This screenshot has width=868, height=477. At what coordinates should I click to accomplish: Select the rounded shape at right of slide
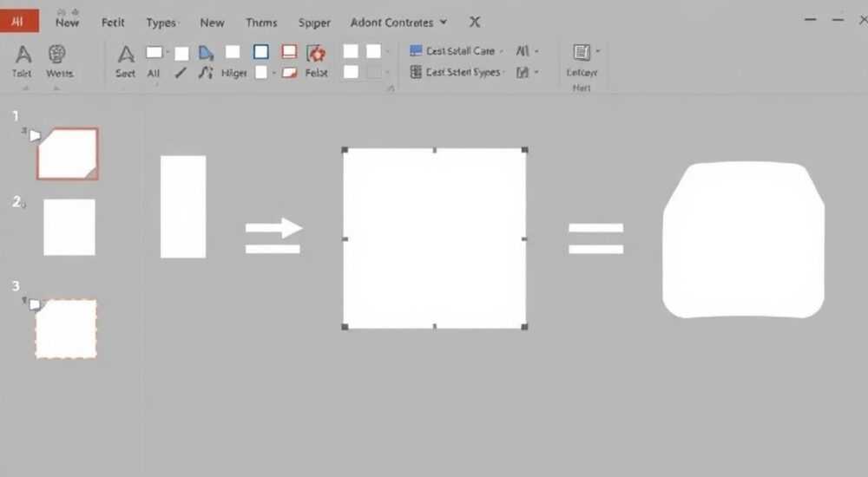pos(744,240)
